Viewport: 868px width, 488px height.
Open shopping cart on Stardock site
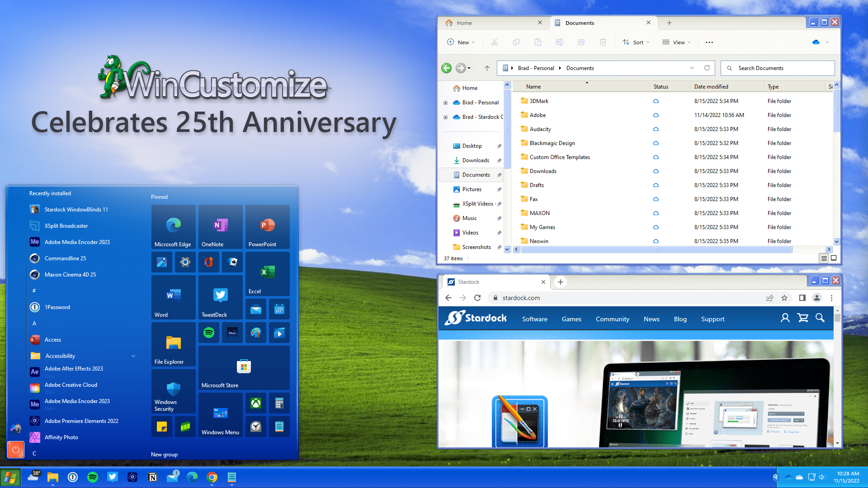(x=803, y=318)
